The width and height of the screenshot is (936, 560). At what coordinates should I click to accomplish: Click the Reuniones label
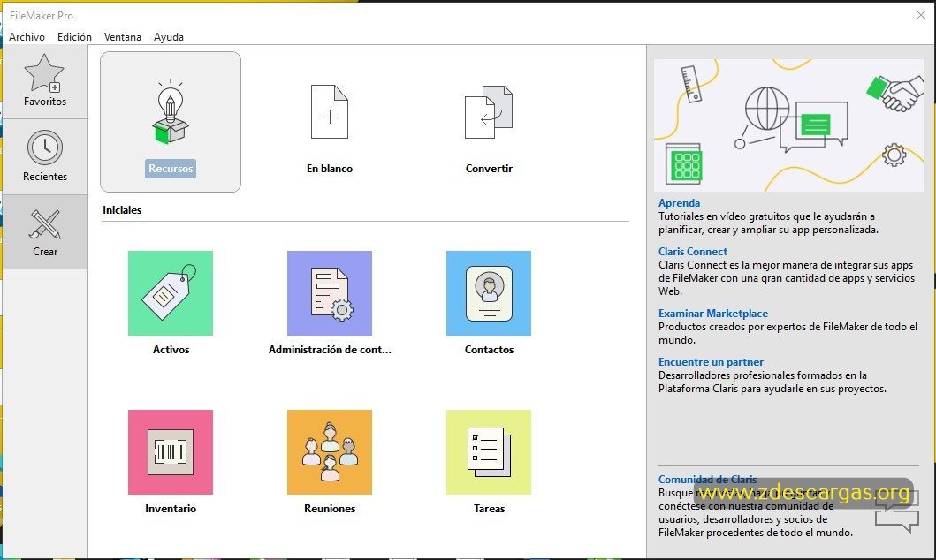coord(330,509)
